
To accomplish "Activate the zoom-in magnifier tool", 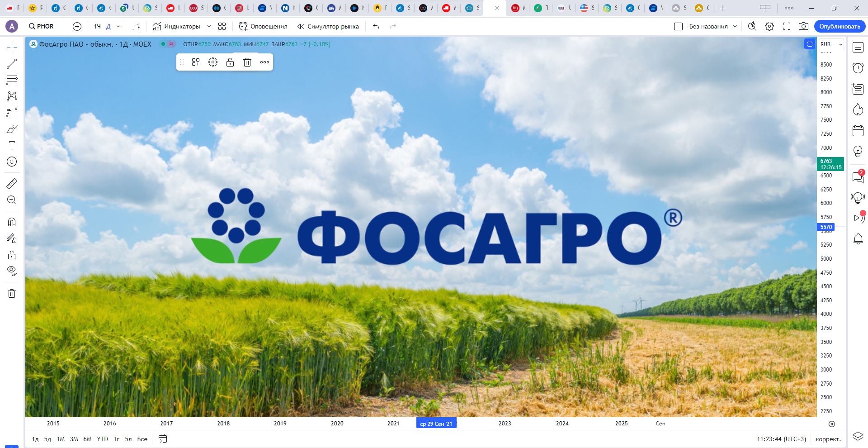I will [x=12, y=200].
